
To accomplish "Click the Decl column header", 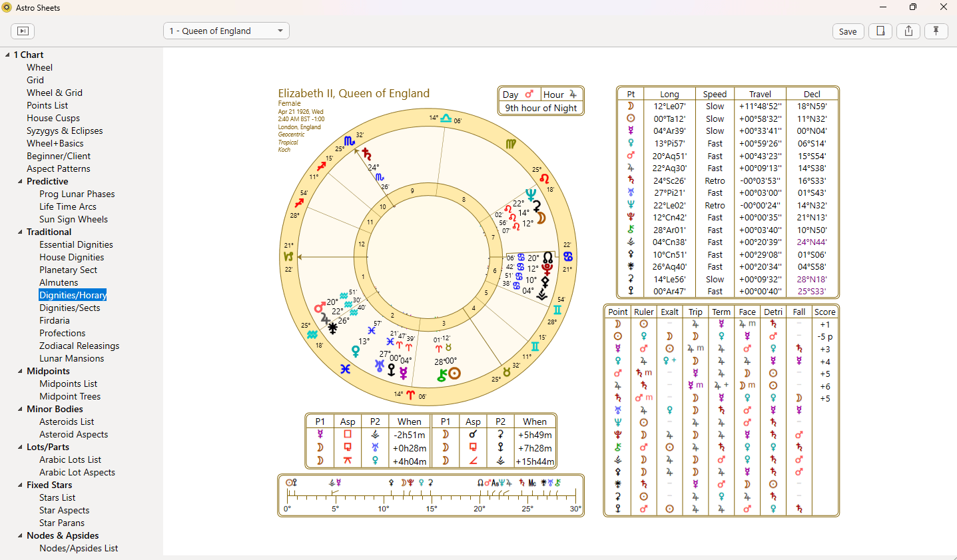I will [812, 94].
